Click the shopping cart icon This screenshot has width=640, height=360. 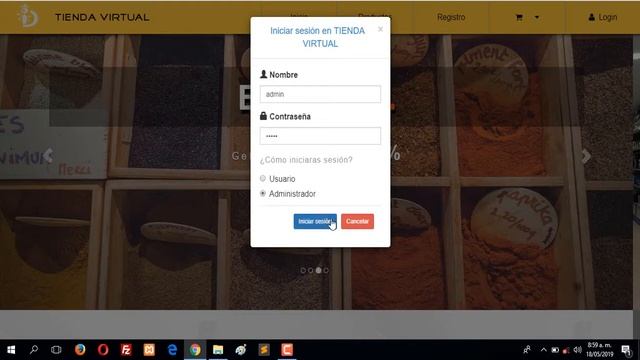pos(519,17)
